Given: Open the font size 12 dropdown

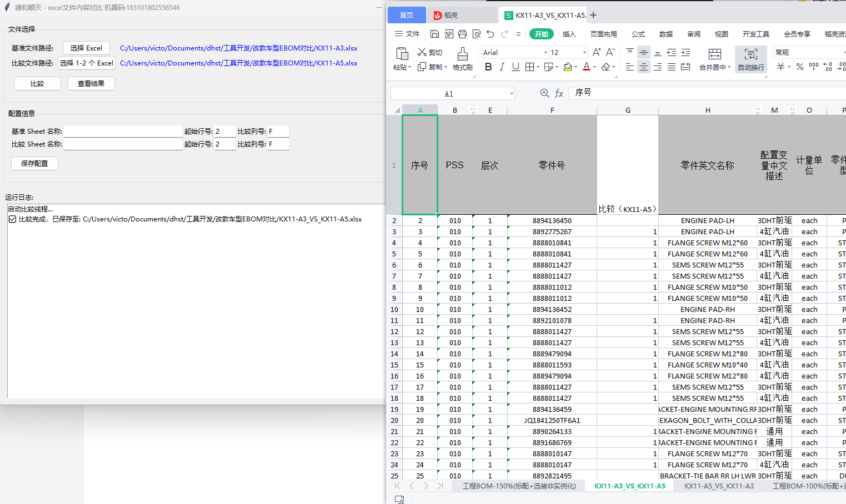Looking at the screenshot, I should pos(584,53).
